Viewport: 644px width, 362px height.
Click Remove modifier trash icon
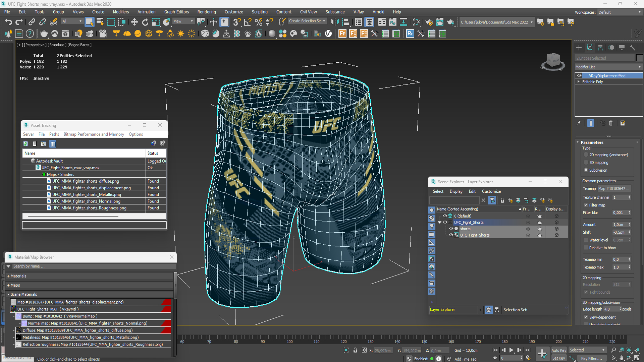pos(611,123)
